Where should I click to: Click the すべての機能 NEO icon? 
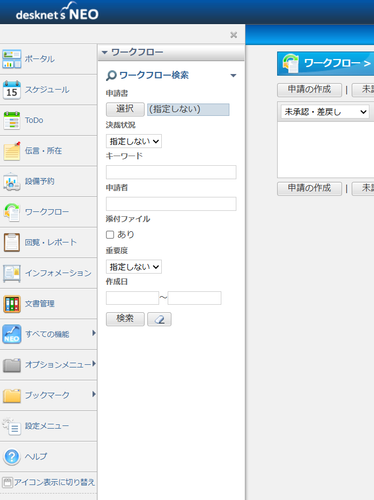tap(12, 334)
